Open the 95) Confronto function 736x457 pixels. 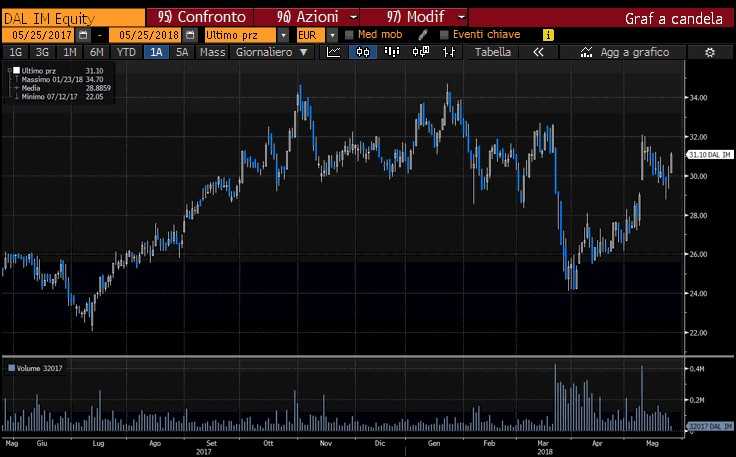point(200,17)
